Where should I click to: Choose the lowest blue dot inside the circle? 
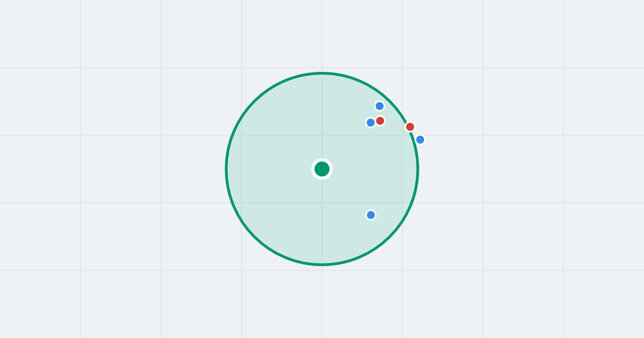click(x=371, y=215)
